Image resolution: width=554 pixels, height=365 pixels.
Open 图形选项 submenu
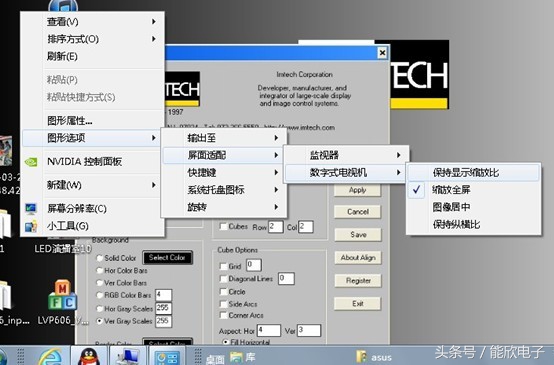point(93,138)
